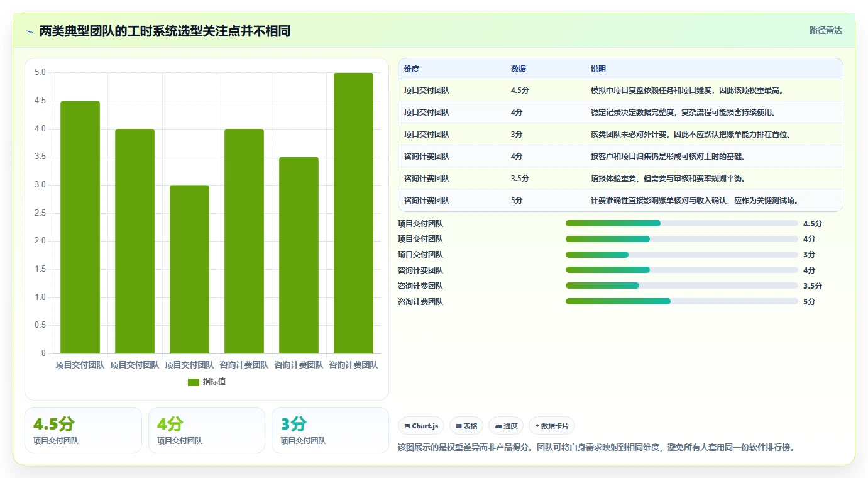The width and height of the screenshot is (868, 478).
Task: Click the 数据 table column header
Action: click(519, 69)
